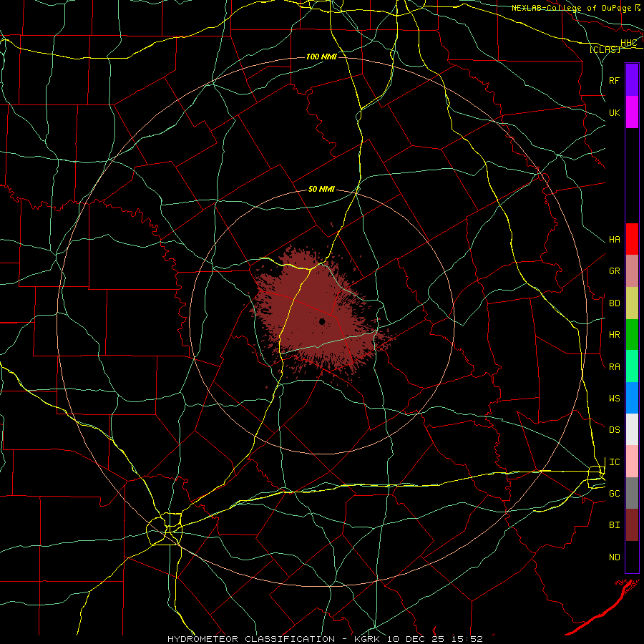Image resolution: width=644 pixels, height=644 pixels.
Task: Click the ND black legend swatch
Action: pyautogui.click(x=632, y=557)
